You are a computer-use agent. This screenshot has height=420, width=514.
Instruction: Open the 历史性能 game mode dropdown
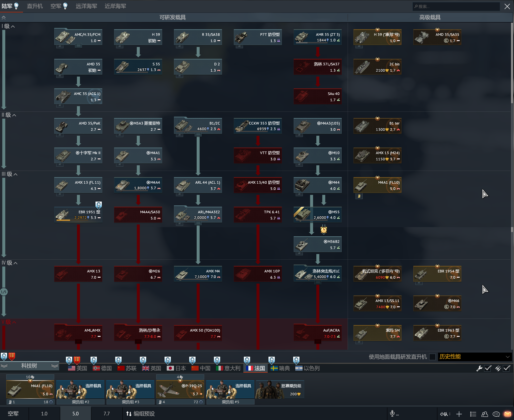(x=475, y=357)
